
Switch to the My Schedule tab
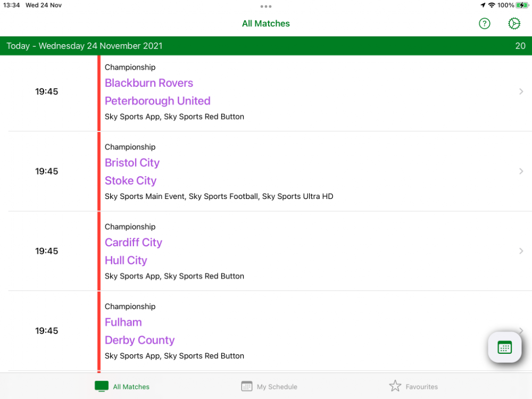pos(277,387)
